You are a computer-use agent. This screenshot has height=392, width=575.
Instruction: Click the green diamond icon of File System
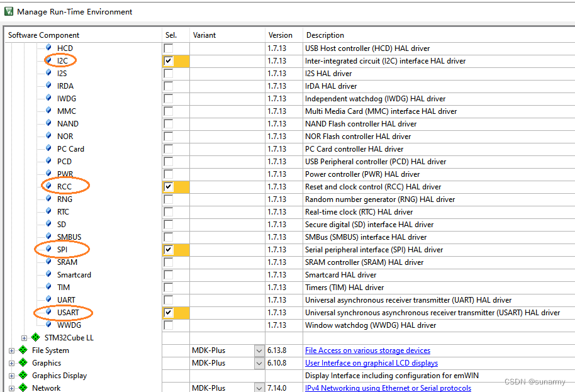click(23, 350)
